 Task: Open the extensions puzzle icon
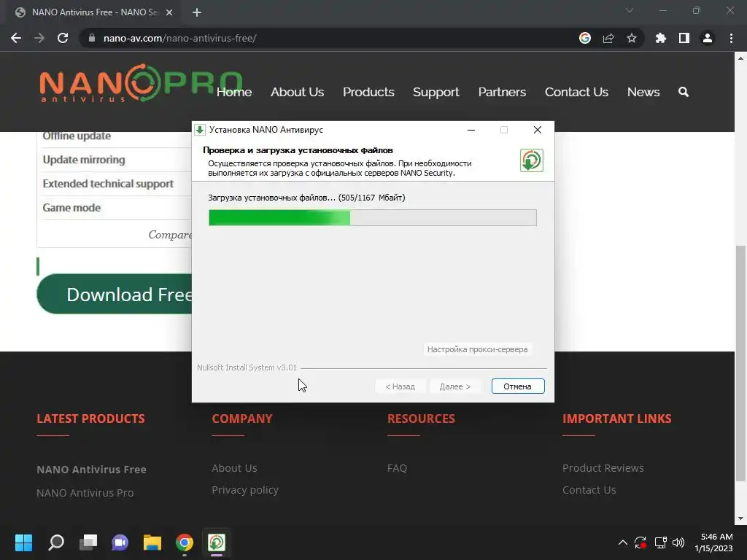[x=661, y=38]
